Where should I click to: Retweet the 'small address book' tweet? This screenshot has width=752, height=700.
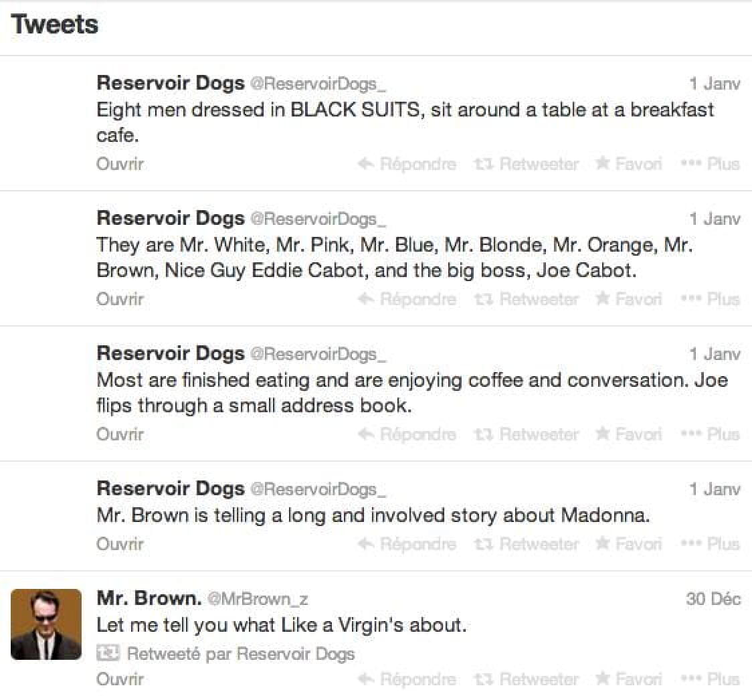[527, 434]
